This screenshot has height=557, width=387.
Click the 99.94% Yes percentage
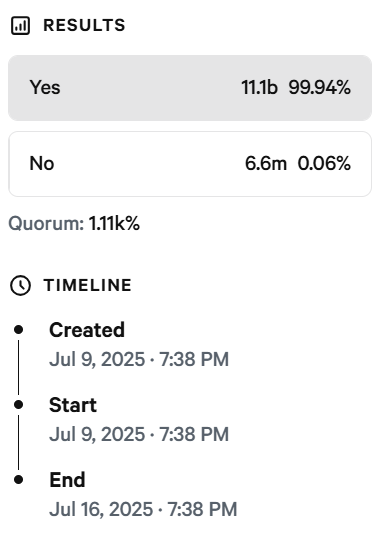coord(319,87)
